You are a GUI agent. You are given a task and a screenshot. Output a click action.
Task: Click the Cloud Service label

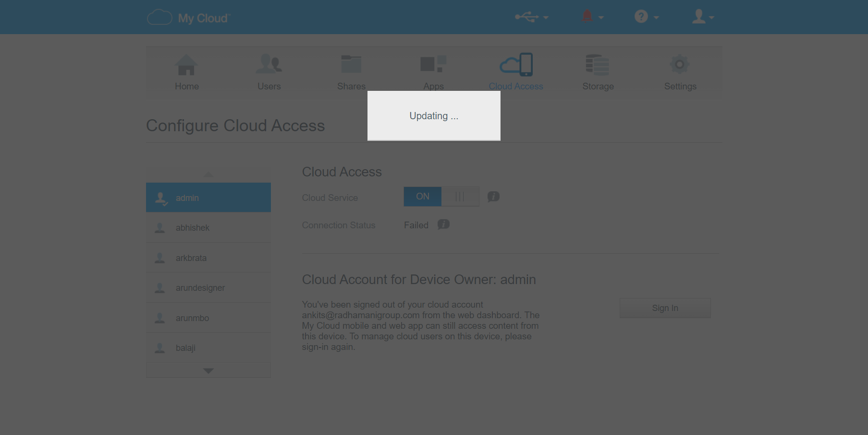click(x=330, y=198)
